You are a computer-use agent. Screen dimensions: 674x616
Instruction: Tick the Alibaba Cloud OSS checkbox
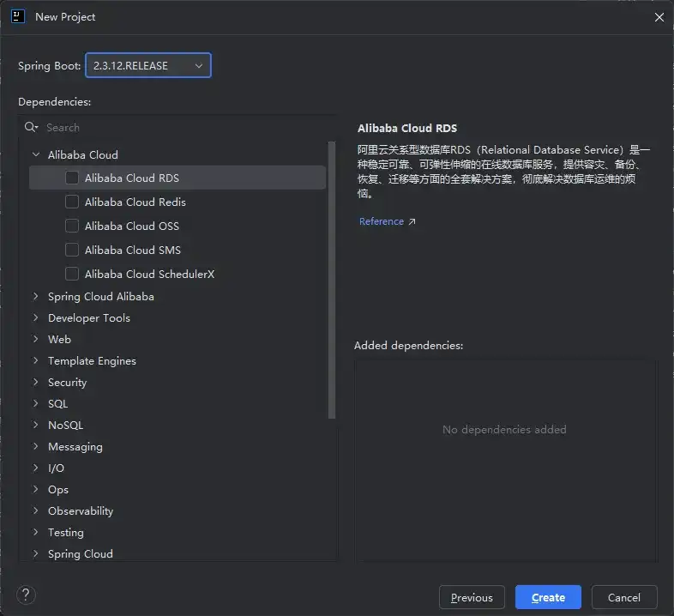72,226
